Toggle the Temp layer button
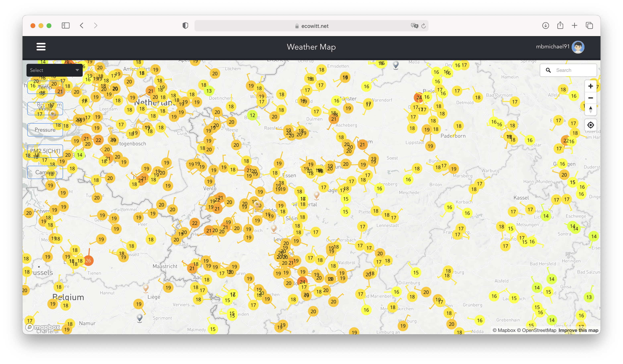The height and width of the screenshot is (364, 623). [x=45, y=87]
